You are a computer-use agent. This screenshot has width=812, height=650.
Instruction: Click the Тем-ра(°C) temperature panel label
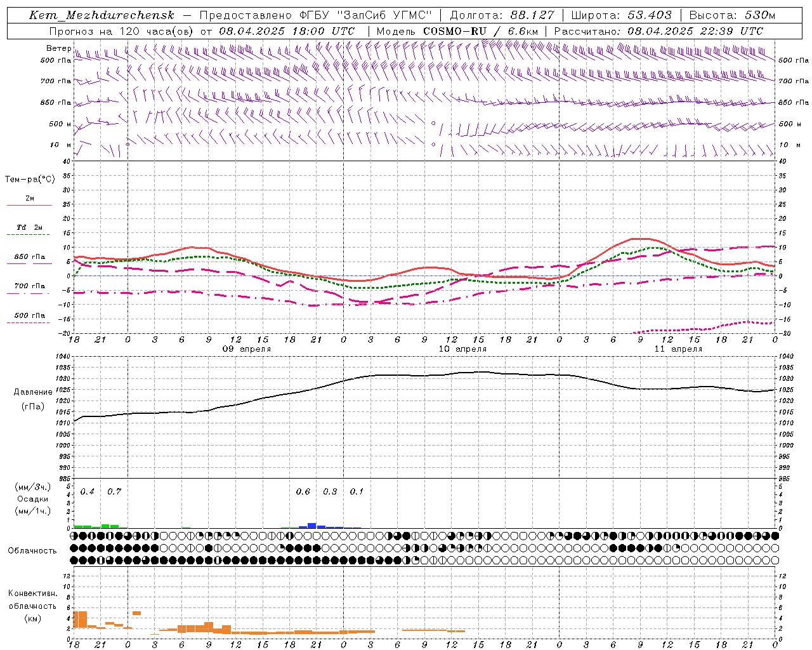tap(30, 180)
